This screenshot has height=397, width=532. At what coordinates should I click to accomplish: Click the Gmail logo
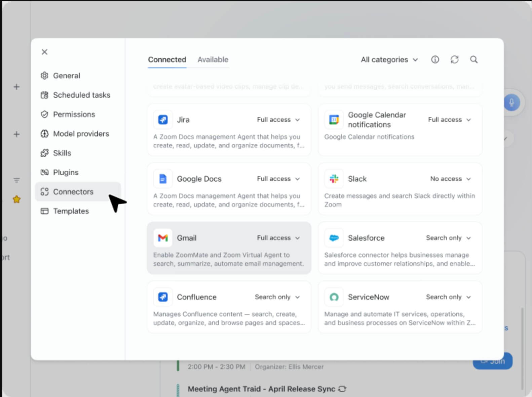point(163,238)
